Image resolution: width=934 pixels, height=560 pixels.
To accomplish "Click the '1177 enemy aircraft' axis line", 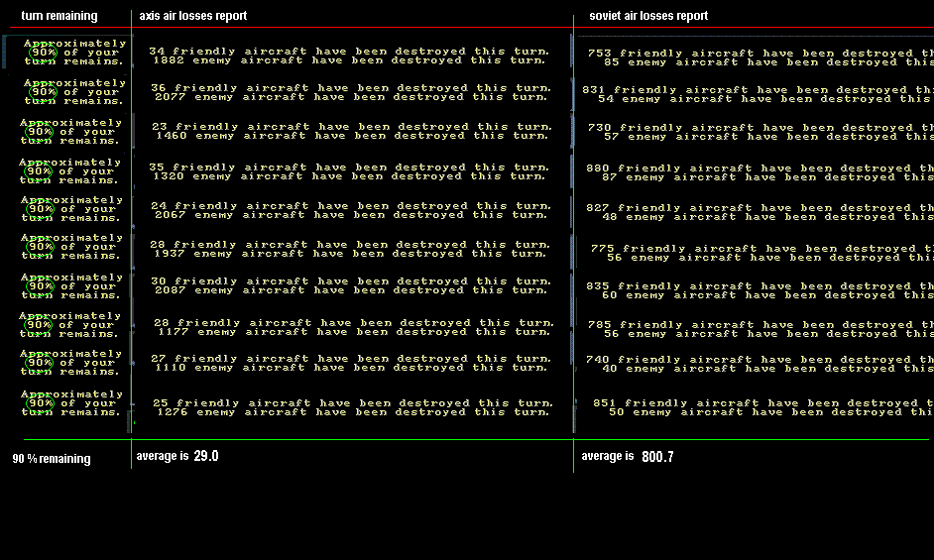I will (354, 332).
